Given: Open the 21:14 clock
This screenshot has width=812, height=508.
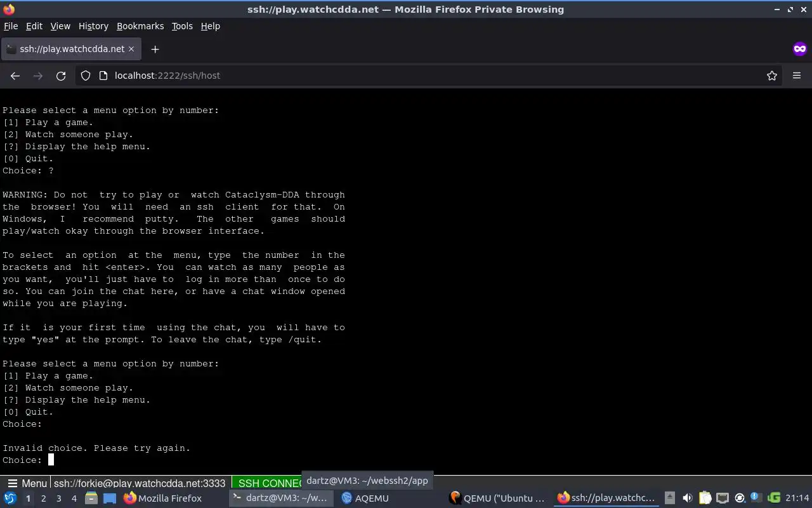Looking at the screenshot, I should pyautogui.click(x=797, y=498).
